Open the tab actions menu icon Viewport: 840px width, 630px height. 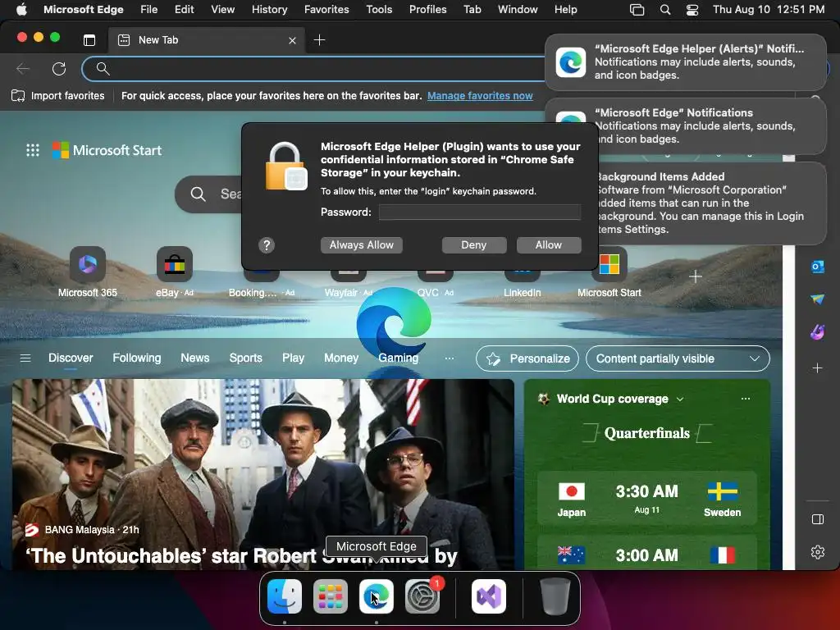[89, 40]
